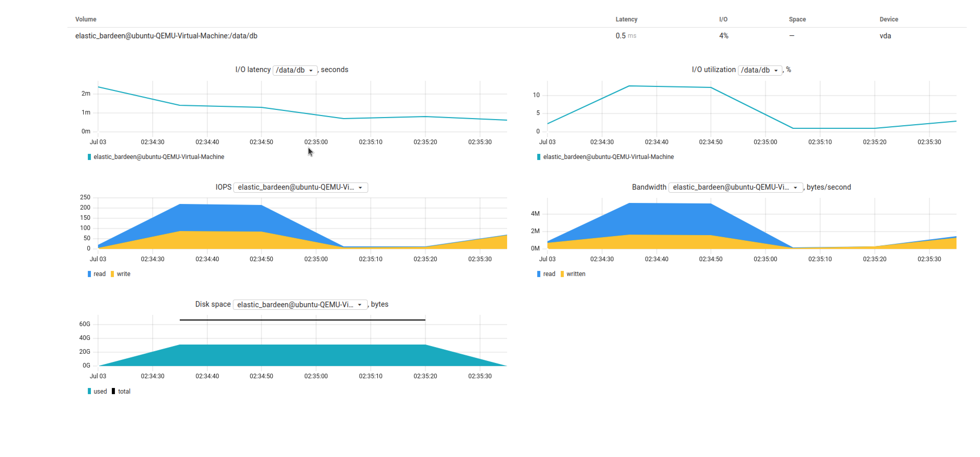Viewport: 980px width, 457px height.
Task: Click the 0.5 ms latency value
Action: click(624, 36)
